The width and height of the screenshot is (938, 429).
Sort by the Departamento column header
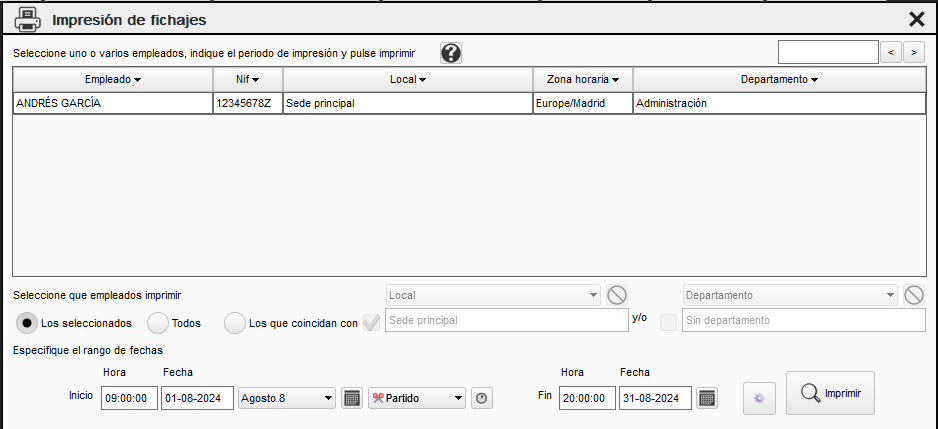(x=779, y=79)
